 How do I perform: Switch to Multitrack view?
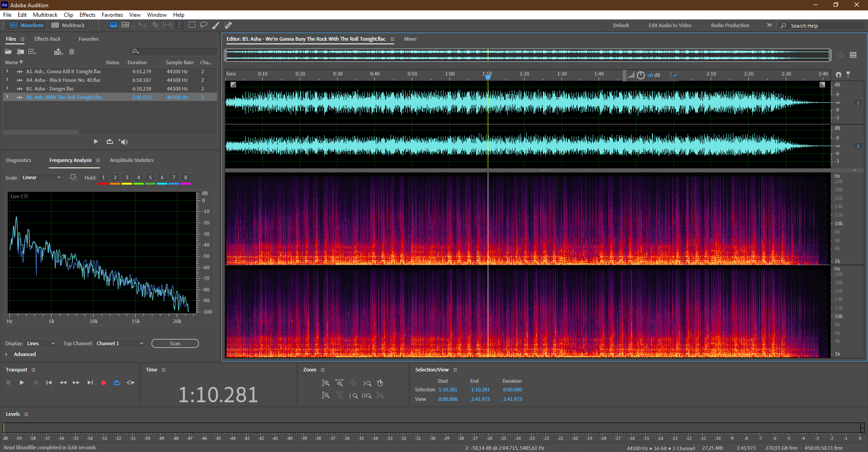point(68,25)
